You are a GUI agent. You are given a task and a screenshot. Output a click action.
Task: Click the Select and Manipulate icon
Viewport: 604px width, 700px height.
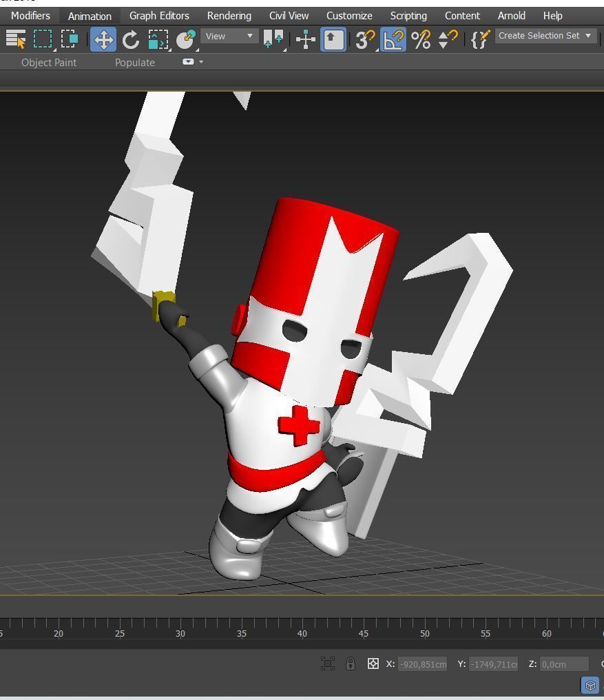tap(306, 39)
